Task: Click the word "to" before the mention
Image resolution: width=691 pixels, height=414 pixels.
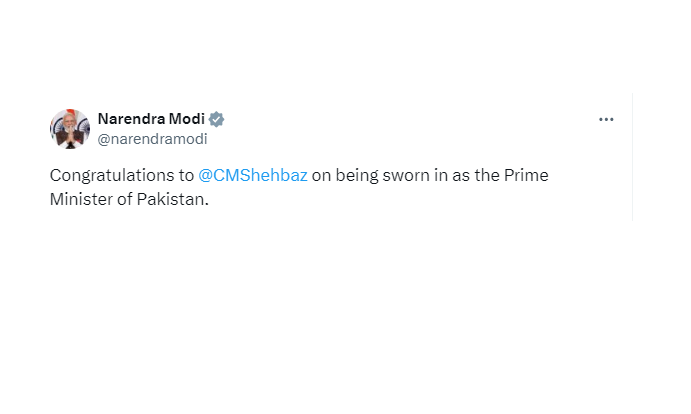Action: click(186, 176)
